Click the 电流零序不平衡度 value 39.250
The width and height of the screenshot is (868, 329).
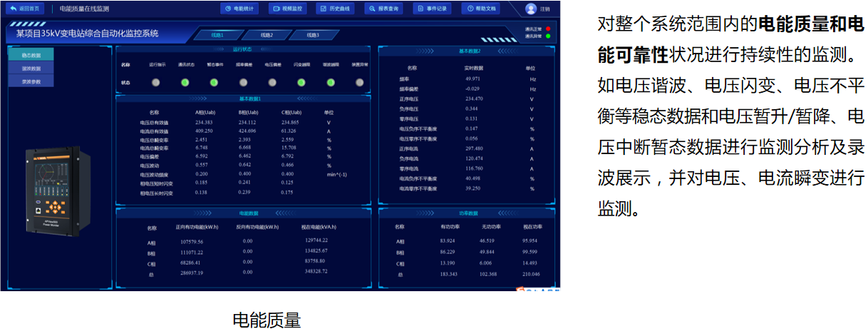pos(472,188)
